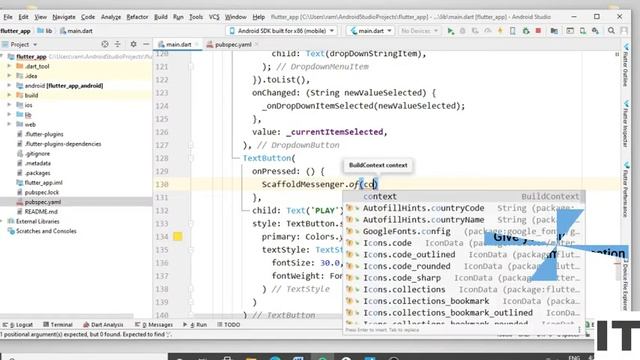The image size is (640, 360).
Task: Click the Attach debugger to Android process icon
Action: point(526,31)
